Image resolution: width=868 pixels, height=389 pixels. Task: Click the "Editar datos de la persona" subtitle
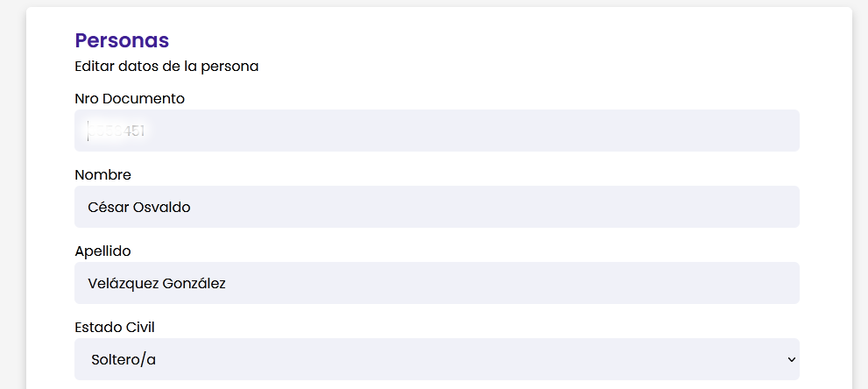click(166, 67)
